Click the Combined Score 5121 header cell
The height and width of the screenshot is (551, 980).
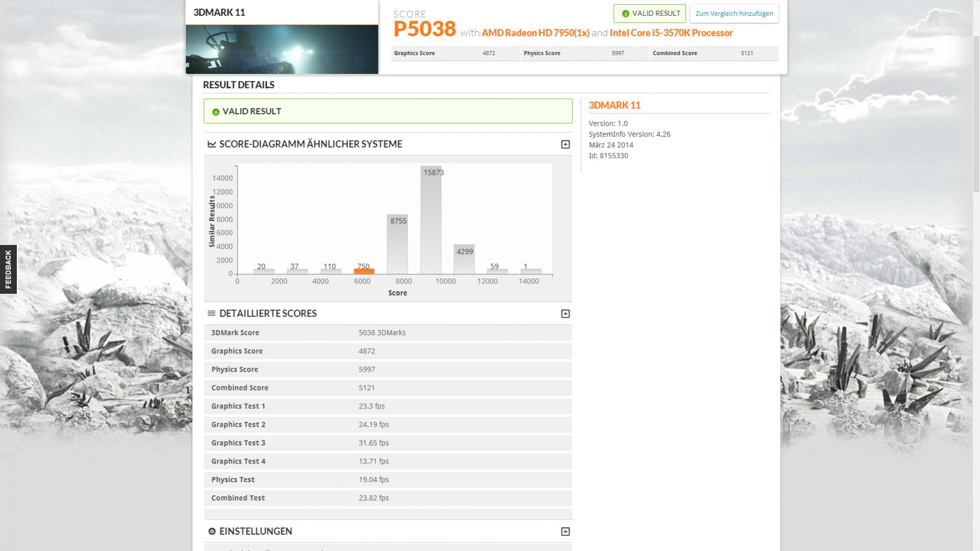click(x=714, y=53)
